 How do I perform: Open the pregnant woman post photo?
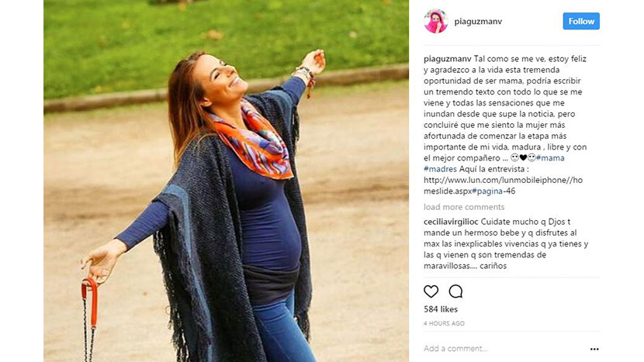[227, 181]
